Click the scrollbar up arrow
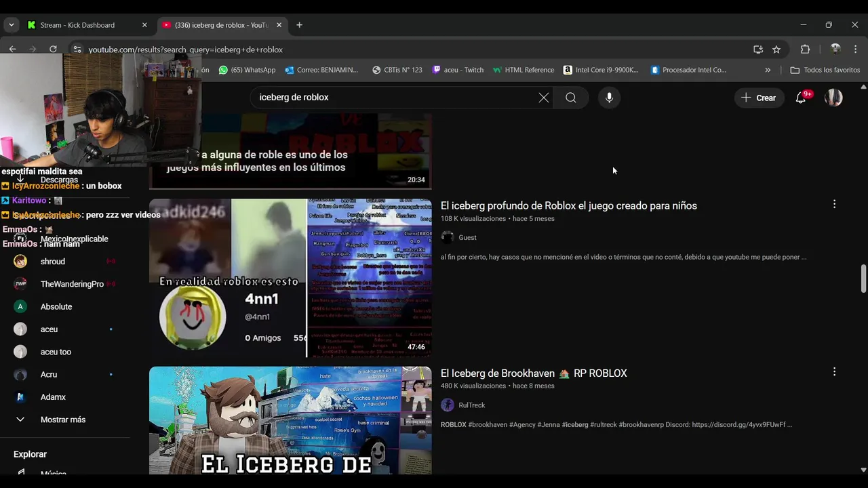 [x=863, y=87]
